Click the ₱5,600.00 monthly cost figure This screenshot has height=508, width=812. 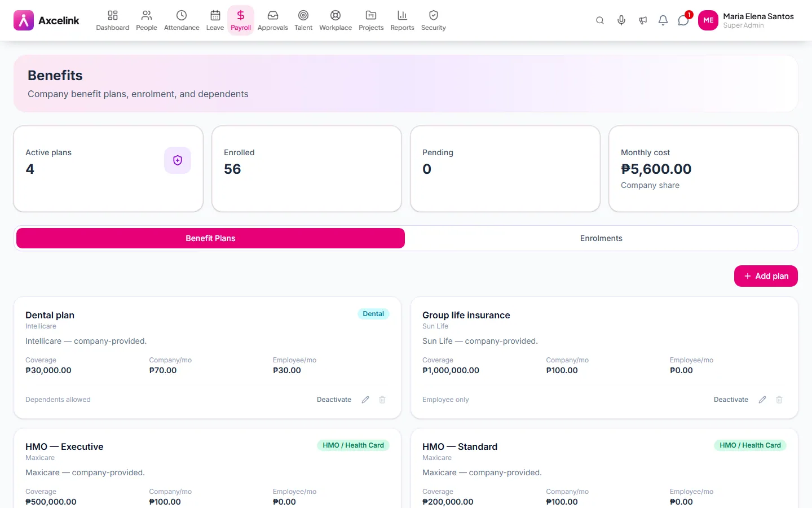pyautogui.click(x=656, y=169)
